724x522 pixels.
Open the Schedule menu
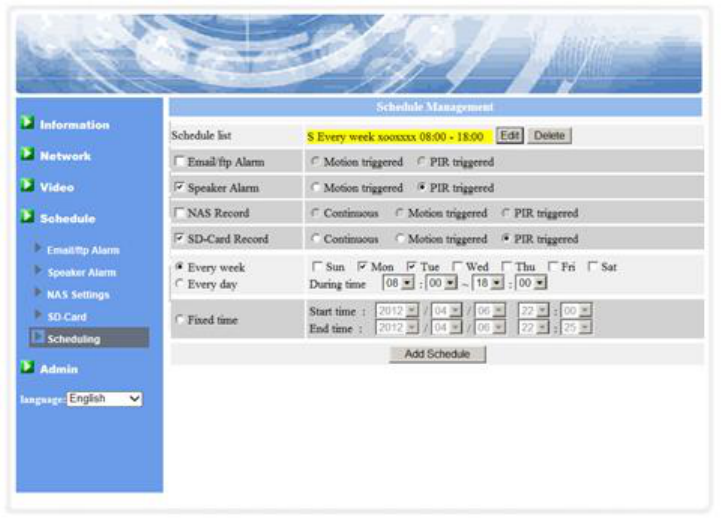[67, 219]
